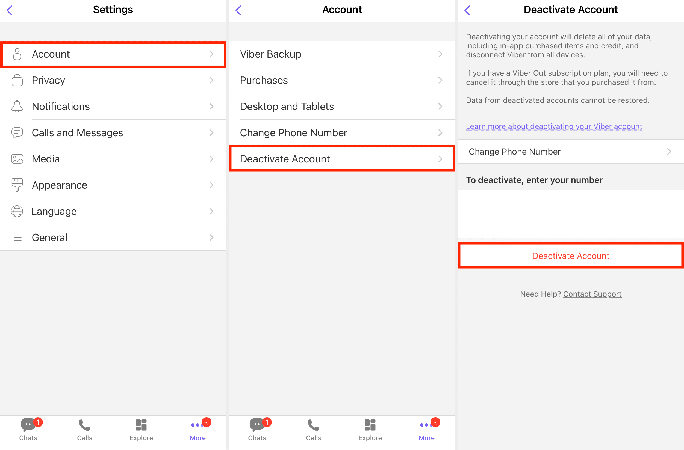Open Change Phone Number in Account screen
Viewport: 684px width, 450px height.
[342, 132]
